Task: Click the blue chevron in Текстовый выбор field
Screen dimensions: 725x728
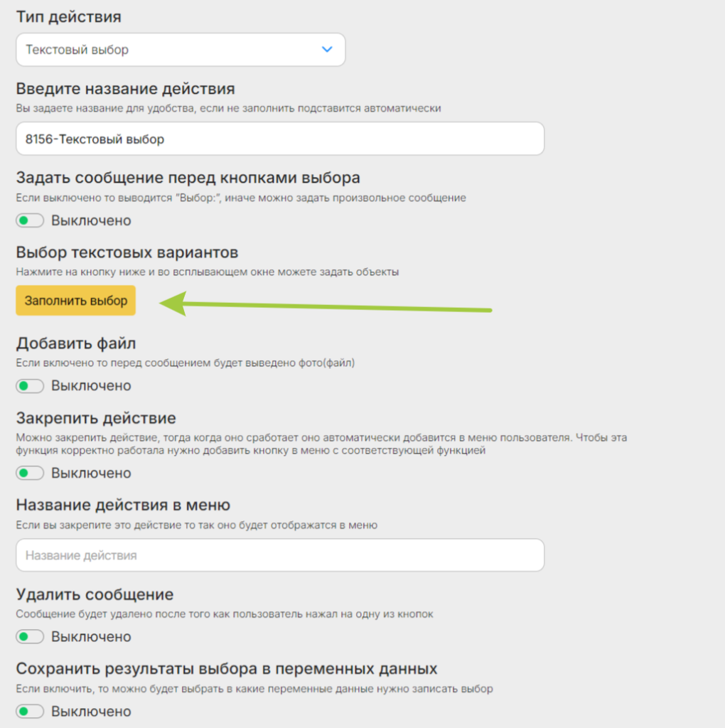Action: [327, 49]
